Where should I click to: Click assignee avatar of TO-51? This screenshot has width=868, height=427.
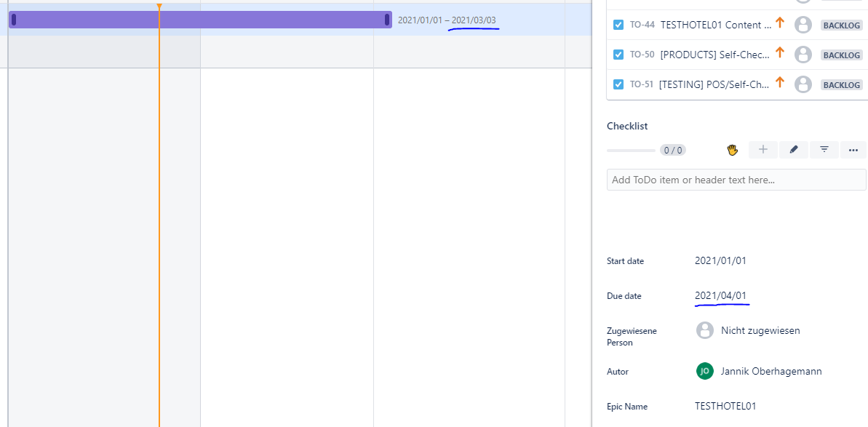coord(803,84)
